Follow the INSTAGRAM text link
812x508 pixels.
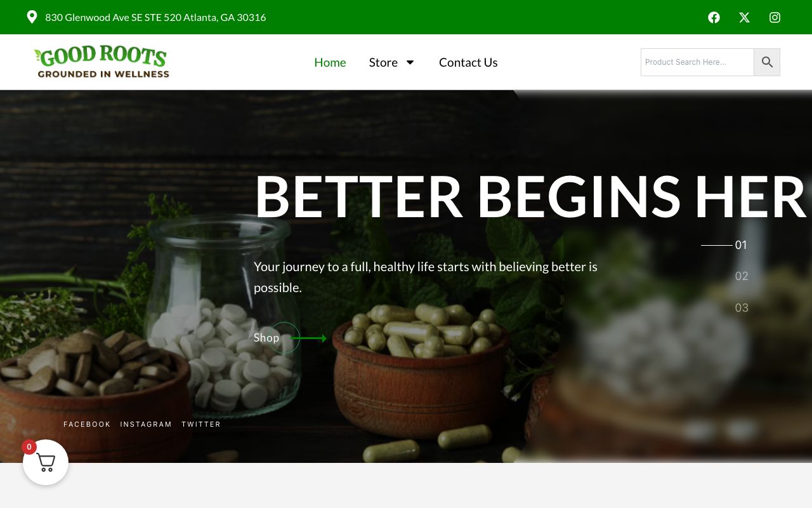point(146,424)
